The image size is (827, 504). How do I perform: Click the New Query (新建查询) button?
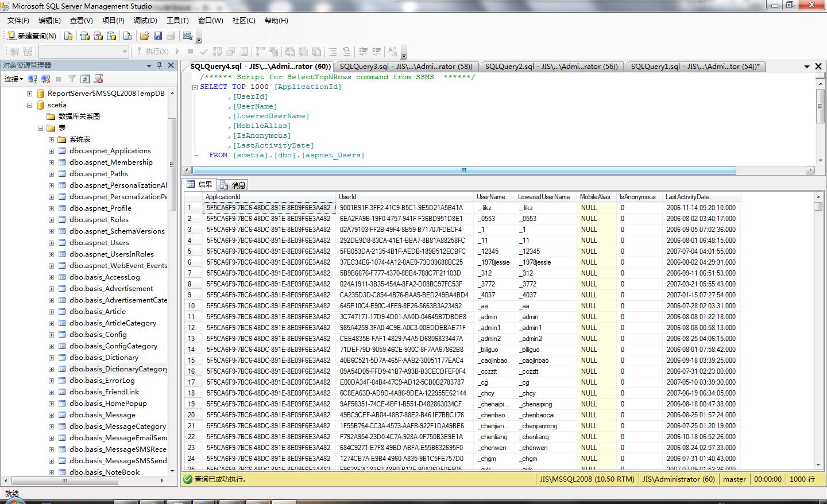click(32, 36)
